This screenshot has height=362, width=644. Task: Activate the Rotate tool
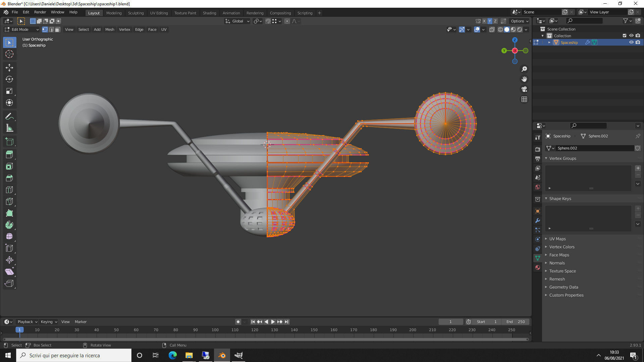[9, 79]
